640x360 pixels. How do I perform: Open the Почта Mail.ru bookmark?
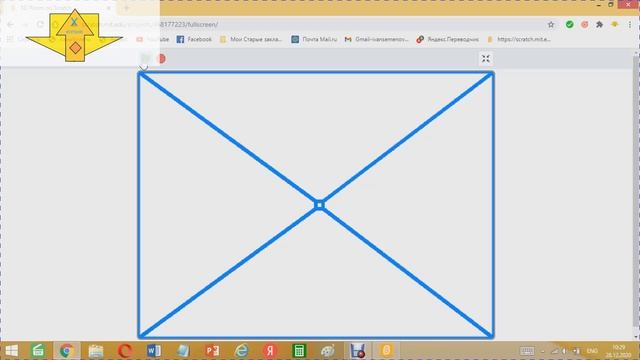(314, 39)
